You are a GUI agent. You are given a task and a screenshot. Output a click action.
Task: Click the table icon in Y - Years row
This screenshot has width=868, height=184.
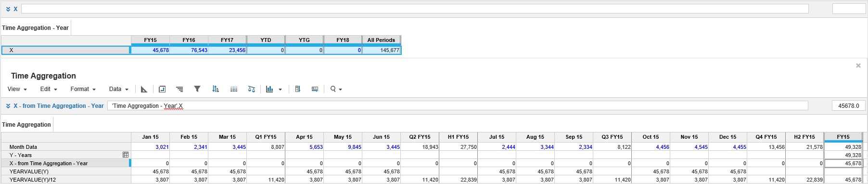(x=126, y=155)
